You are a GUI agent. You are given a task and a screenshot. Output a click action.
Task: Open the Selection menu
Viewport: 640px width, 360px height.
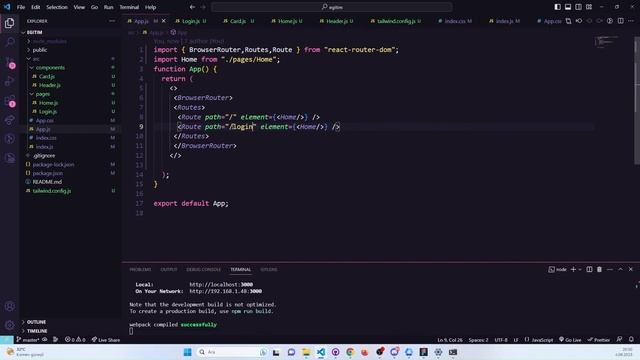tap(57, 7)
